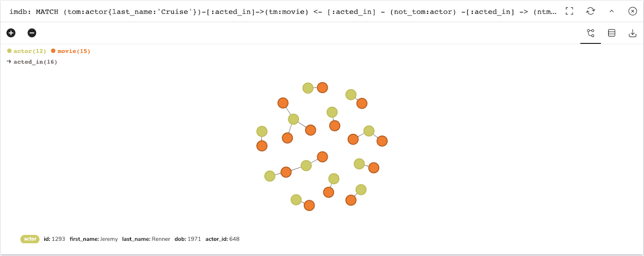Click the yellow actor legend color dot
644x256 pixels.
coord(9,51)
